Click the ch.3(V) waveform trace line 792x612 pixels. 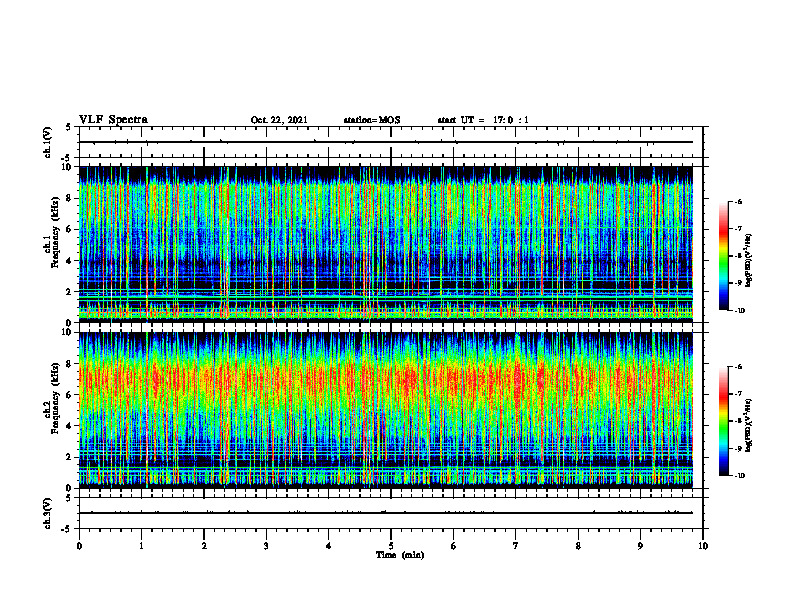(386, 513)
